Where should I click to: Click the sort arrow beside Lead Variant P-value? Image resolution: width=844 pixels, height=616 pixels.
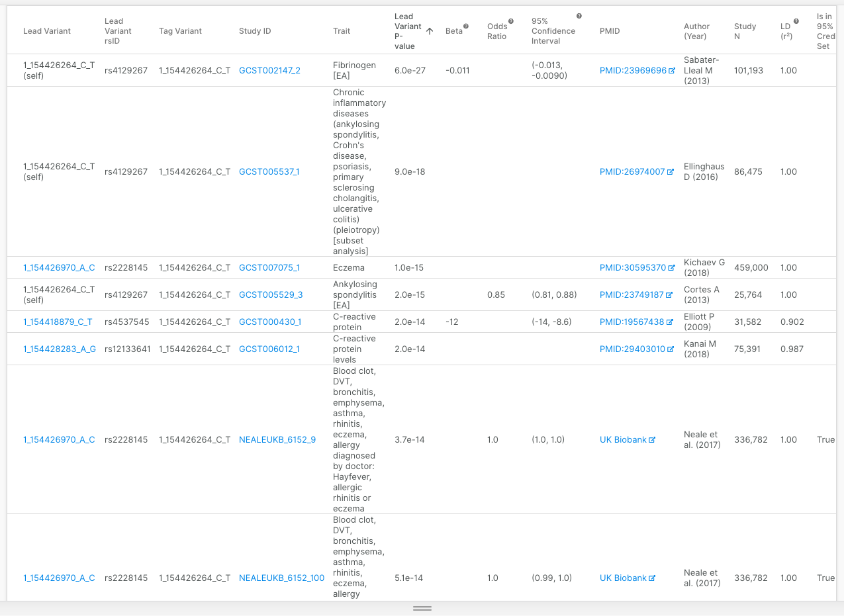[430, 31]
